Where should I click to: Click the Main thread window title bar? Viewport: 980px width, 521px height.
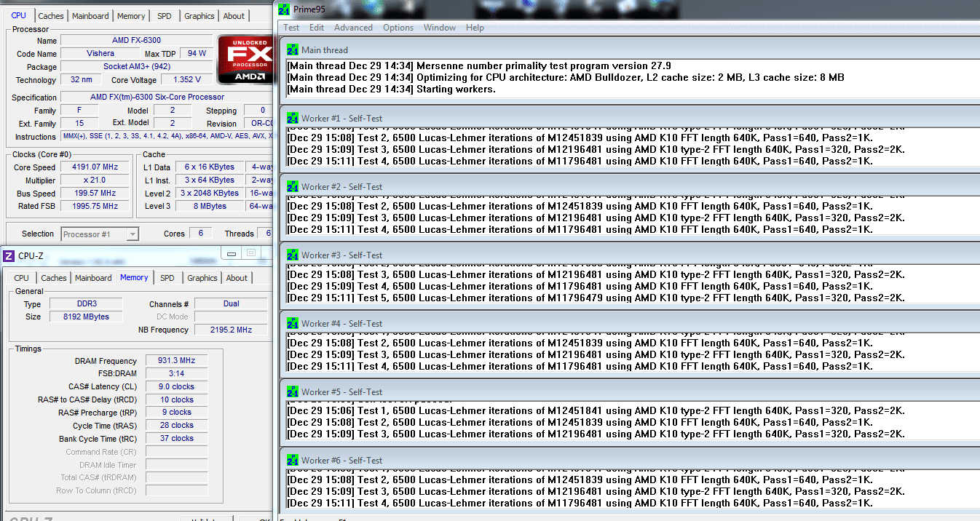coord(630,49)
